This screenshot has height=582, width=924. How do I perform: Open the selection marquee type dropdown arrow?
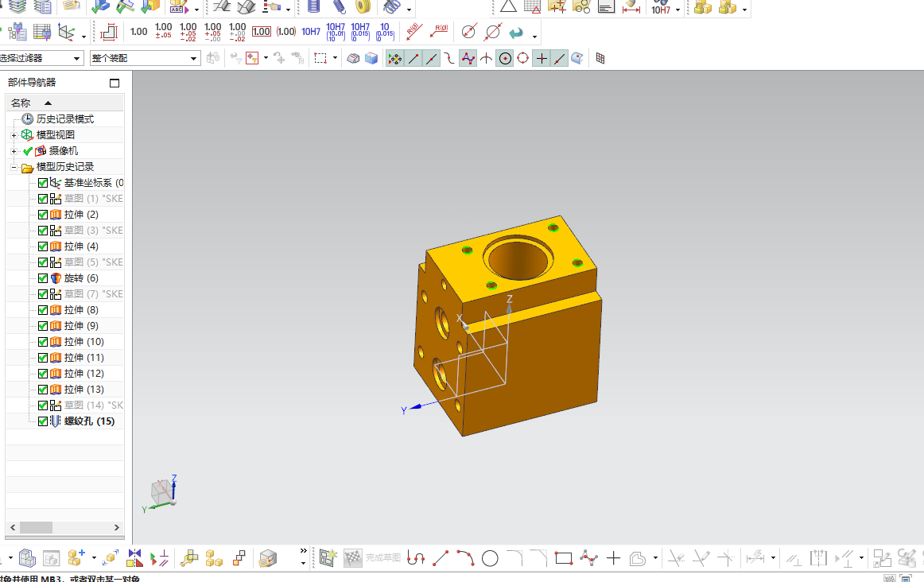coord(335,58)
